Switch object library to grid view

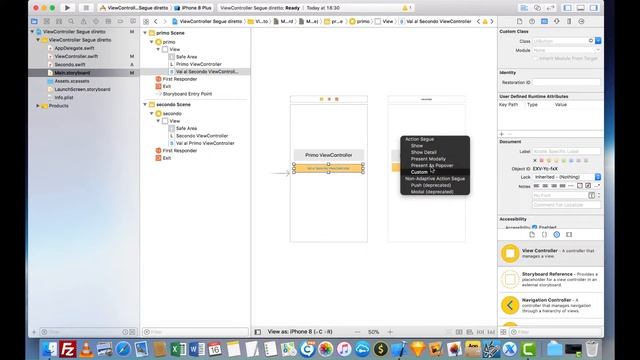[x=503, y=332]
